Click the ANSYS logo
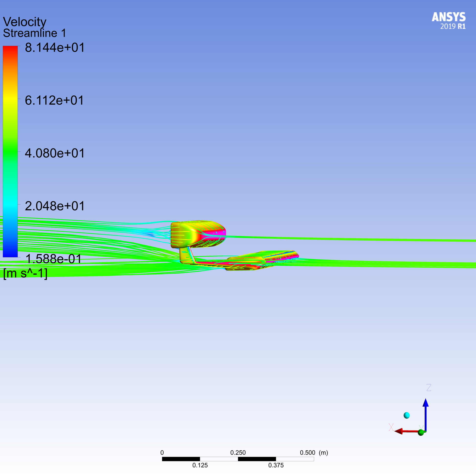This screenshot has width=476, height=476. (x=448, y=17)
